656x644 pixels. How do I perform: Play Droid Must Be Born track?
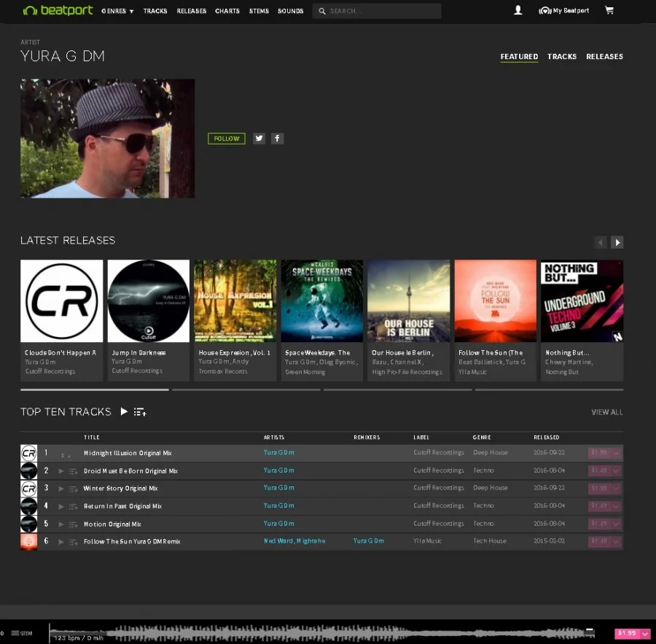(61, 471)
